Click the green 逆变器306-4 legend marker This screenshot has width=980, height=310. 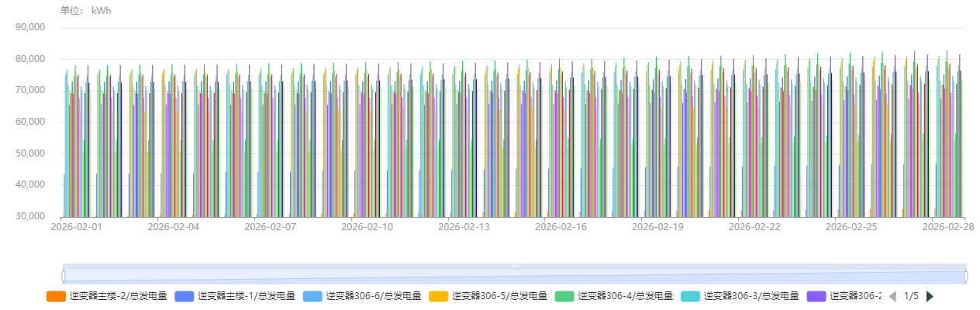(562, 296)
